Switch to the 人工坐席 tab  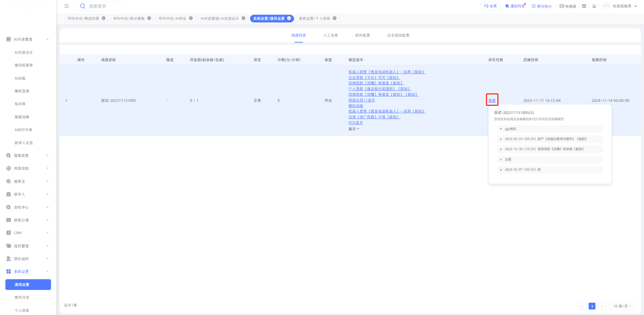click(331, 36)
